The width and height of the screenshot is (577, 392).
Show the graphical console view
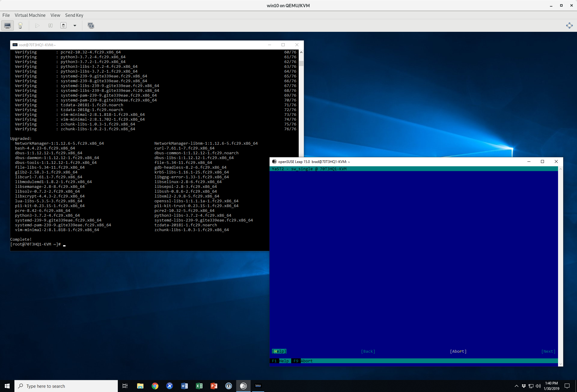coord(8,26)
